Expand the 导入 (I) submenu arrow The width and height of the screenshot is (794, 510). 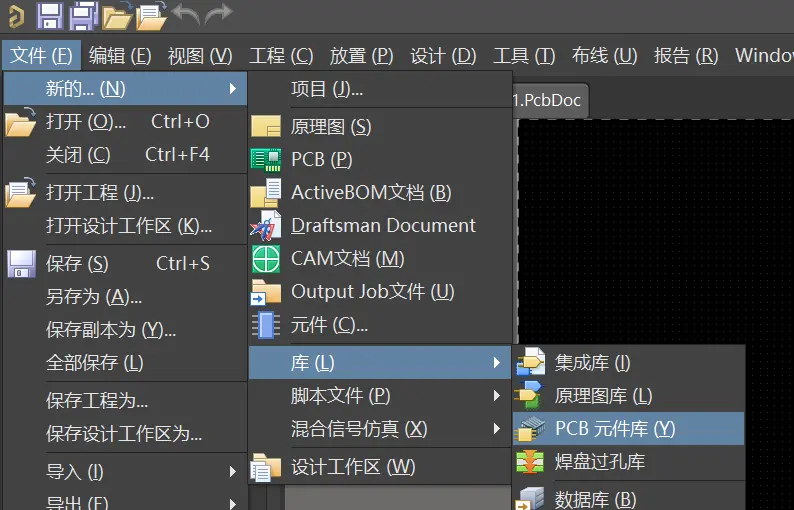[232, 472]
